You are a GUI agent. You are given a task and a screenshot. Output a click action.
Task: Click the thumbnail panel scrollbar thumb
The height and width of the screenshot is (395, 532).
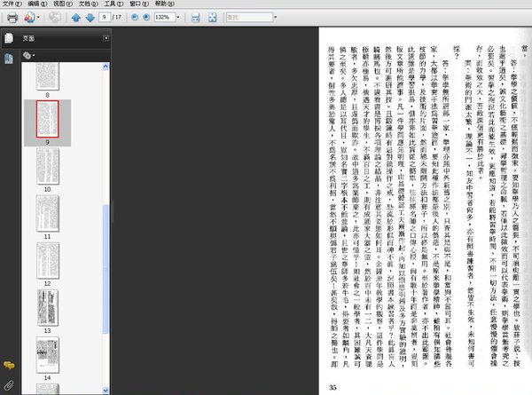tap(106, 269)
